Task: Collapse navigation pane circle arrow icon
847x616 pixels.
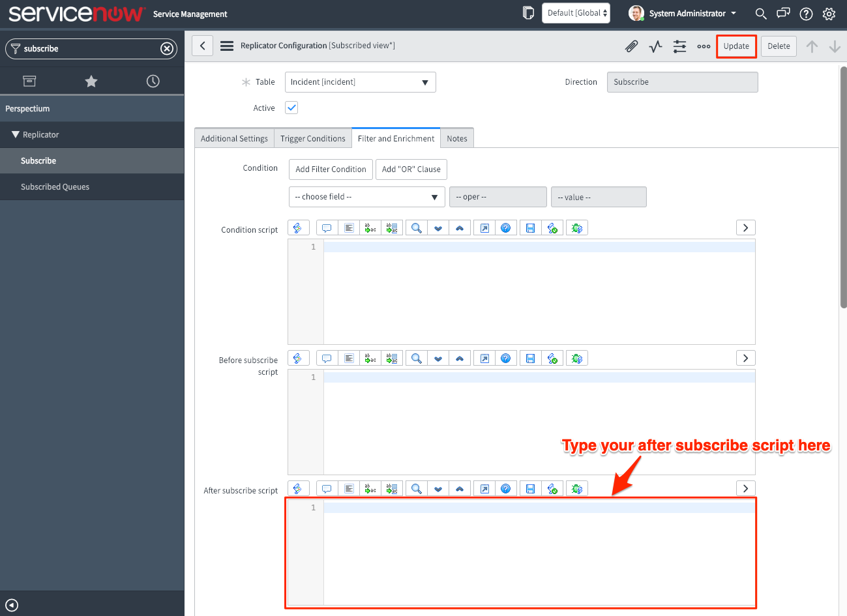Action: [x=11, y=605]
